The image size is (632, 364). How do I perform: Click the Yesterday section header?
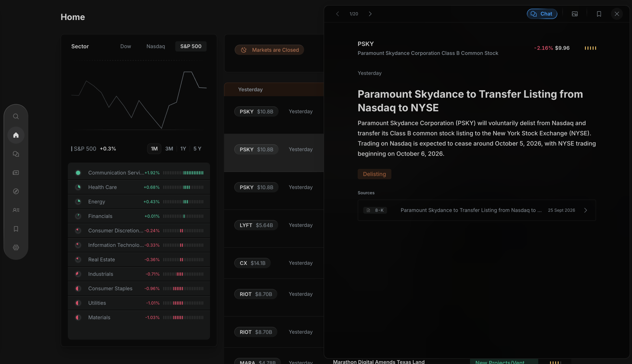click(274, 89)
